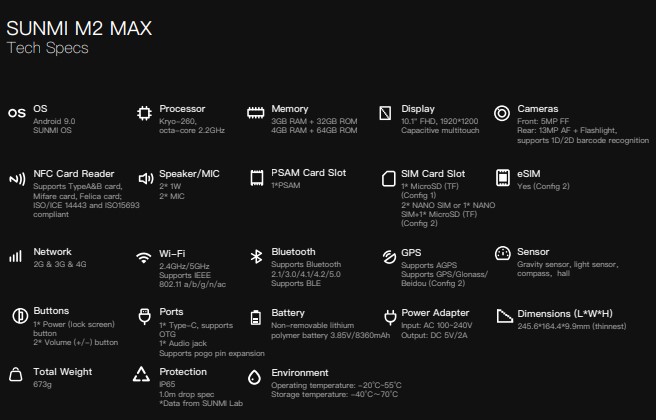Screen dimensions: 656x420
Task: Click the 'NFC Card Reader' heading
Action: (74, 174)
